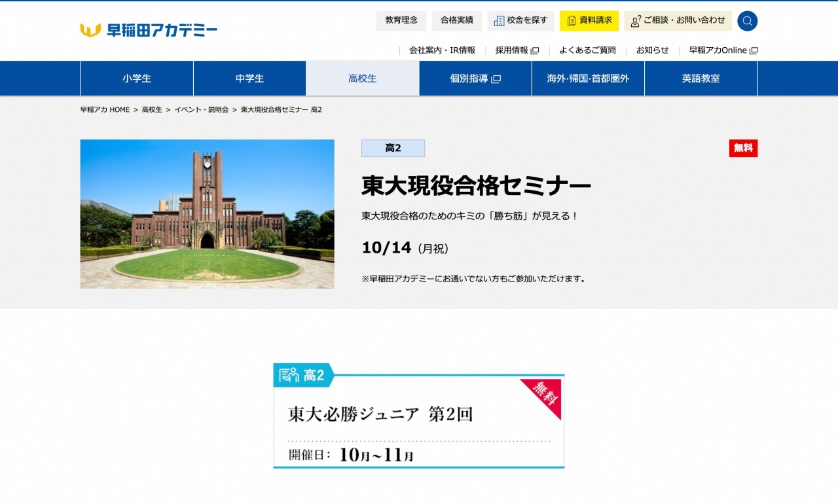Click the Waseda Academy logo
838x504 pixels.
click(149, 30)
